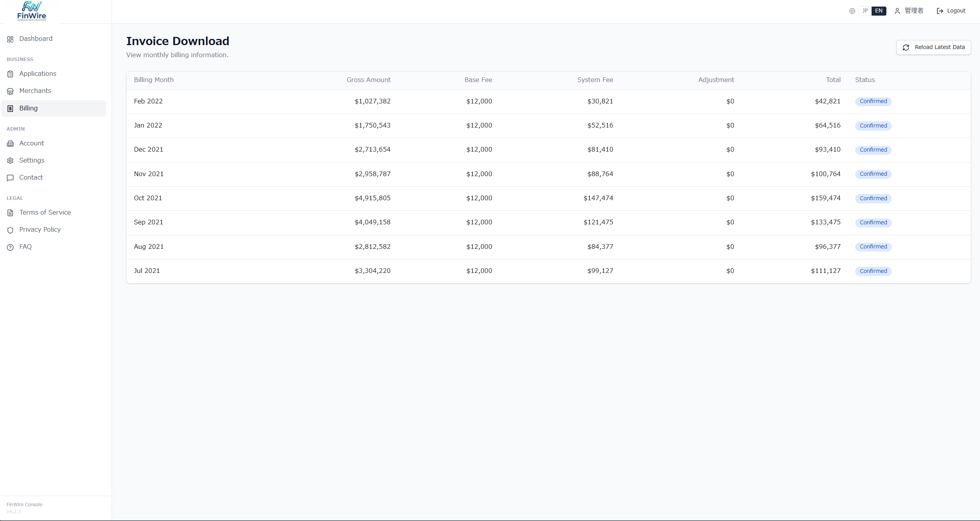Image resolution: width=980 pixels, height=521 pixels.
Task: Sort the table by Billing Month column
Action: (153, 80)
